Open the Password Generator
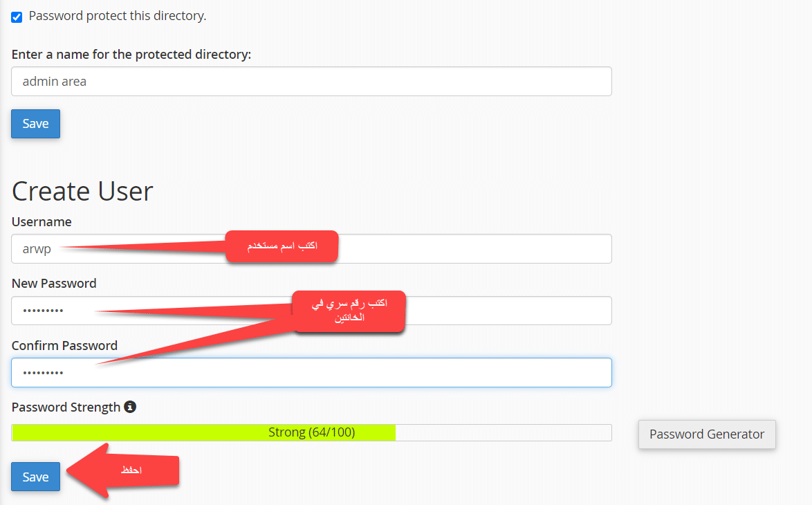Viewport: 812px width, 505px height. pos(706,434)
